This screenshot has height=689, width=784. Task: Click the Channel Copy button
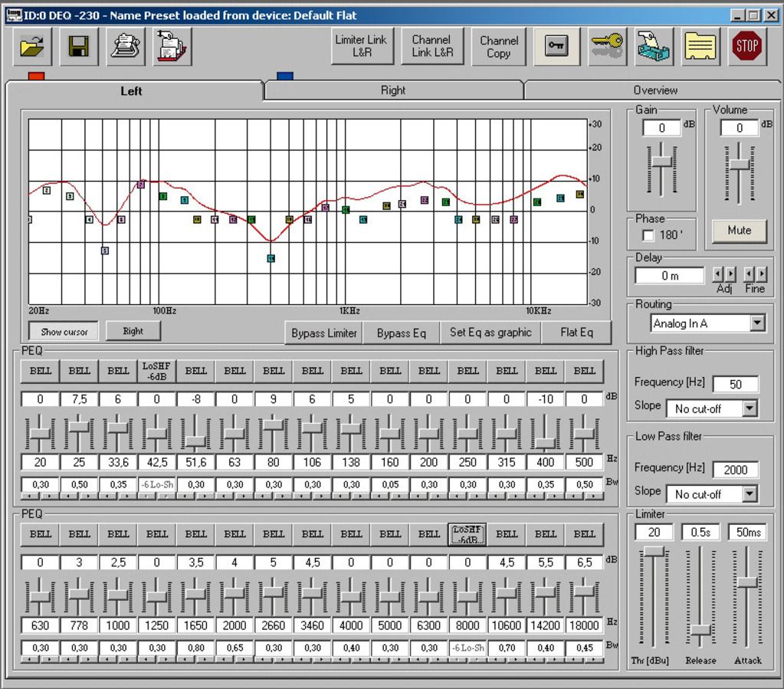498,46
